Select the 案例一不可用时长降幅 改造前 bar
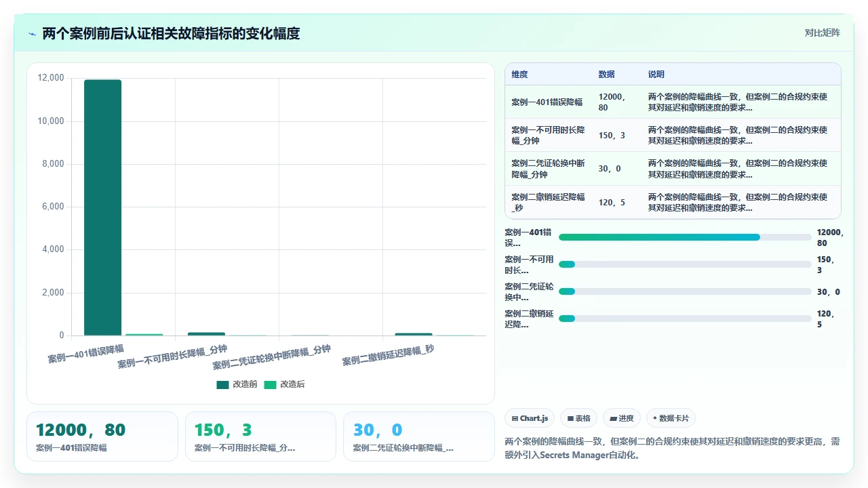The image size is (868, 488). pyautogui.click(x=206, y=333)
